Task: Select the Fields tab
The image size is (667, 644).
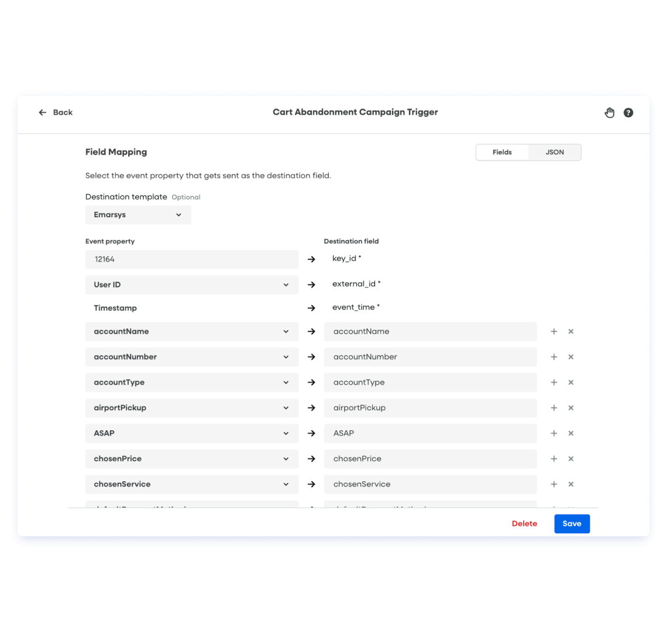Action: pos(502,152)
